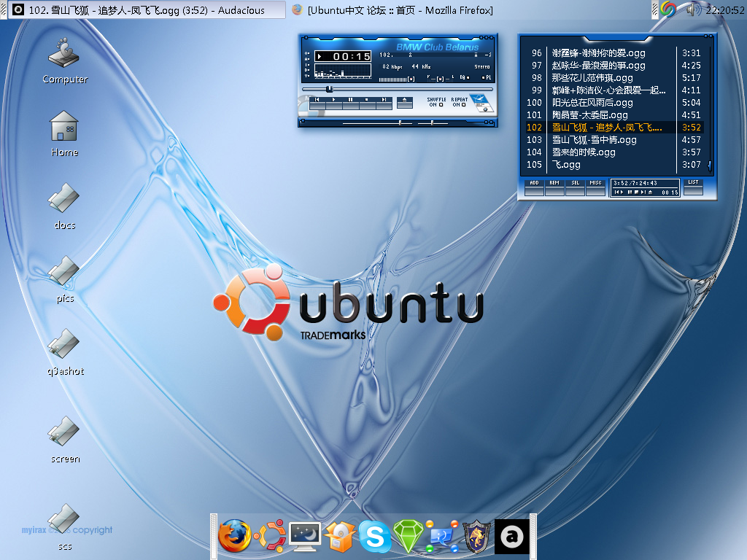Select playlist track 101 陶晶莹-太委屈.ogg
The image size is (747, 560).
[x=614, y=114]
